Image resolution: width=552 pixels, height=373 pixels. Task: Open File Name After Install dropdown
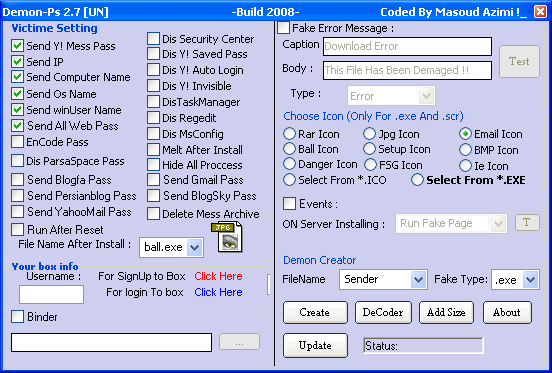[194, 247]
